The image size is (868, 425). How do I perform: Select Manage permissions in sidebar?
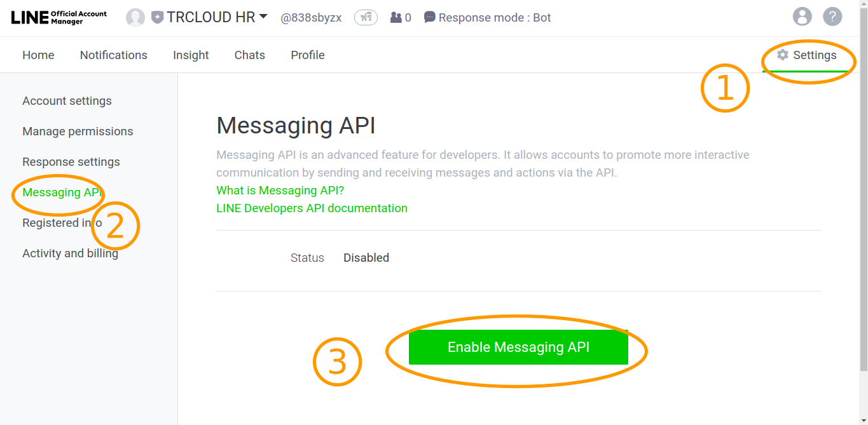78,132
